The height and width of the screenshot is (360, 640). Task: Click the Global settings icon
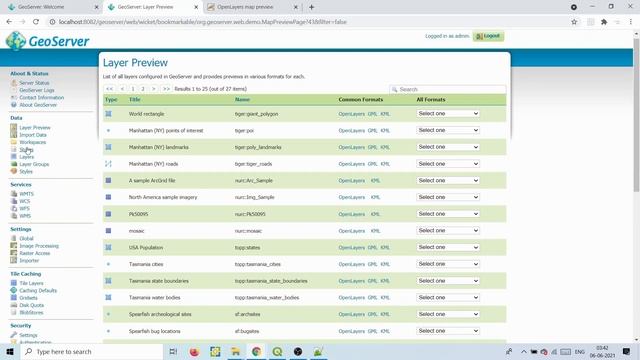coord(14,238)
